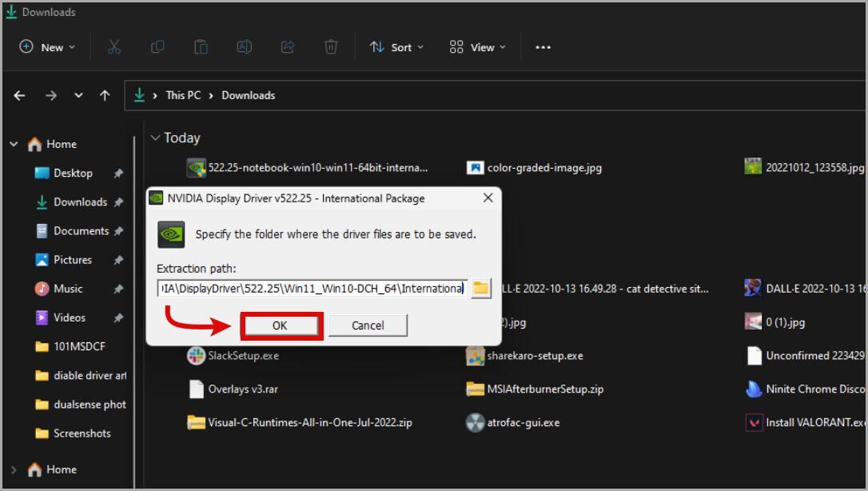Select Overlays v3.rar file
Viewport: 868px width, 491px height.
tap(233, 389)
